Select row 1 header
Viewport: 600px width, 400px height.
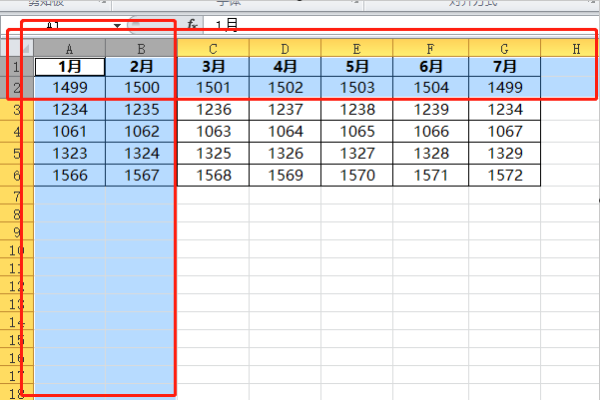(17, 67)
